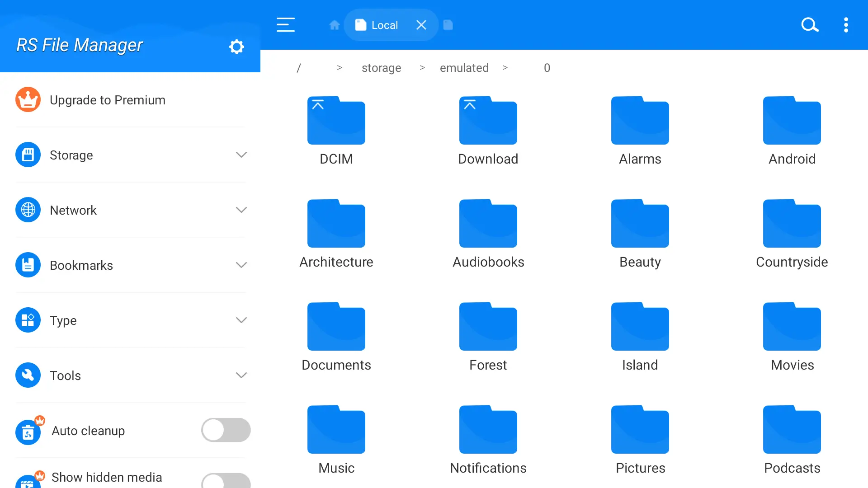Image resolution: width=868 pixels, height=488 pixels.
Task: Expand the Storage section
Action: (x=241, y=155)
